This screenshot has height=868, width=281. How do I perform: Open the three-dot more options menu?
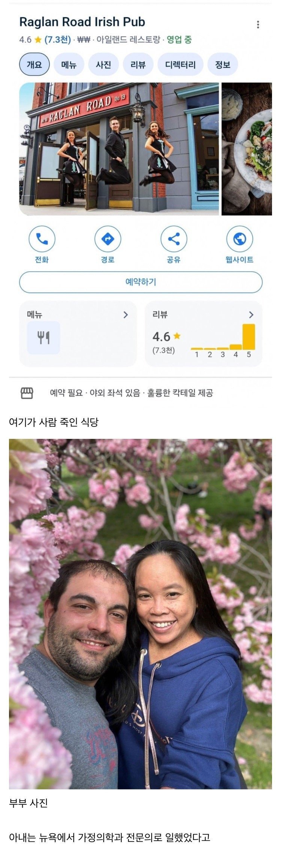[258, 25]
